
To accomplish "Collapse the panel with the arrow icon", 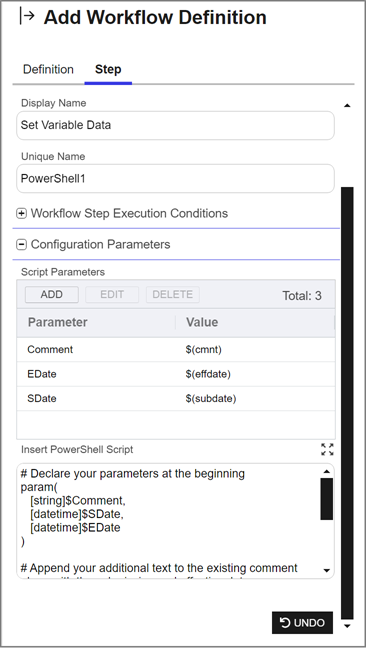I will click(27, 17).
